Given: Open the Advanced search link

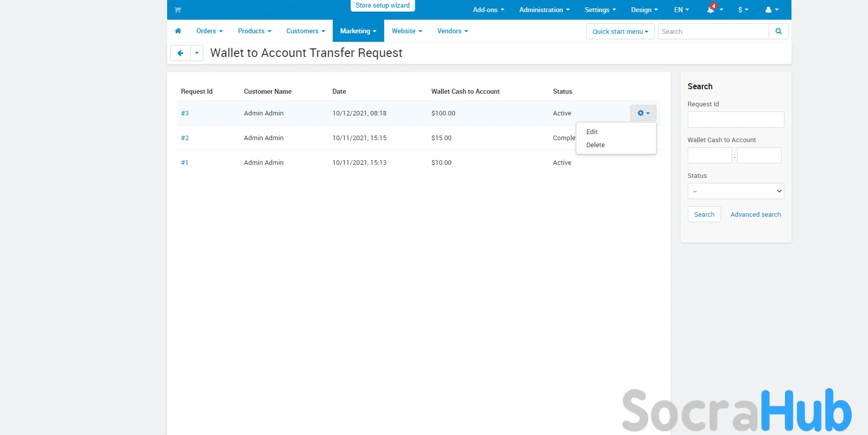Looking at the screenshot, I should [x=755, y=214].
